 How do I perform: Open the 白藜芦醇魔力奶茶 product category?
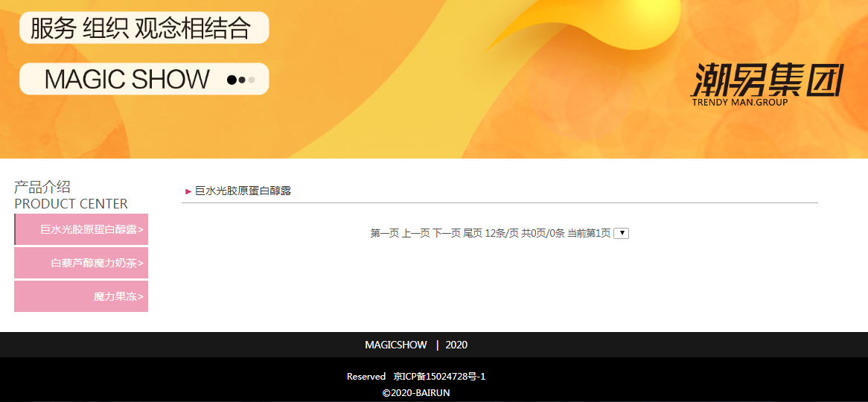tap(81, 263)
